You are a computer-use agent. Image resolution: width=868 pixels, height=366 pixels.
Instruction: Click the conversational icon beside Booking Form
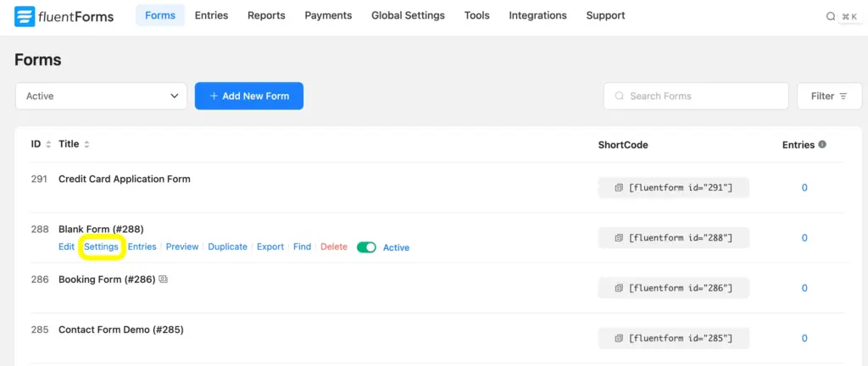tap(163, 280)
